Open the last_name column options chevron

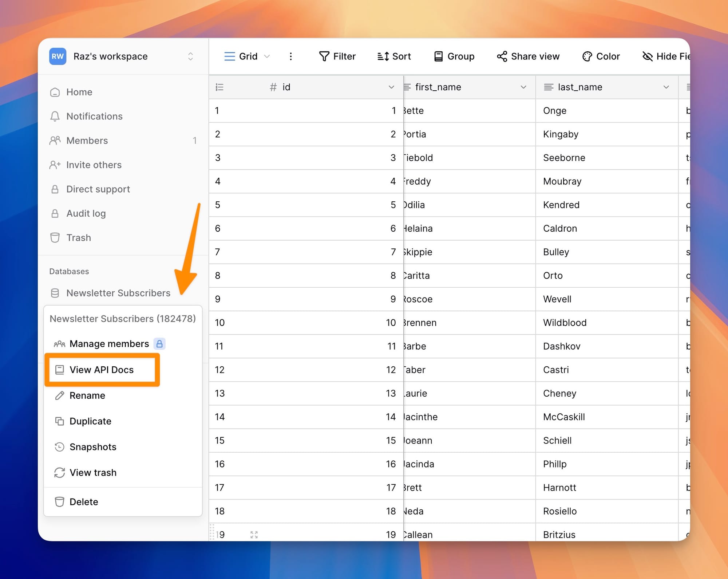666,87
